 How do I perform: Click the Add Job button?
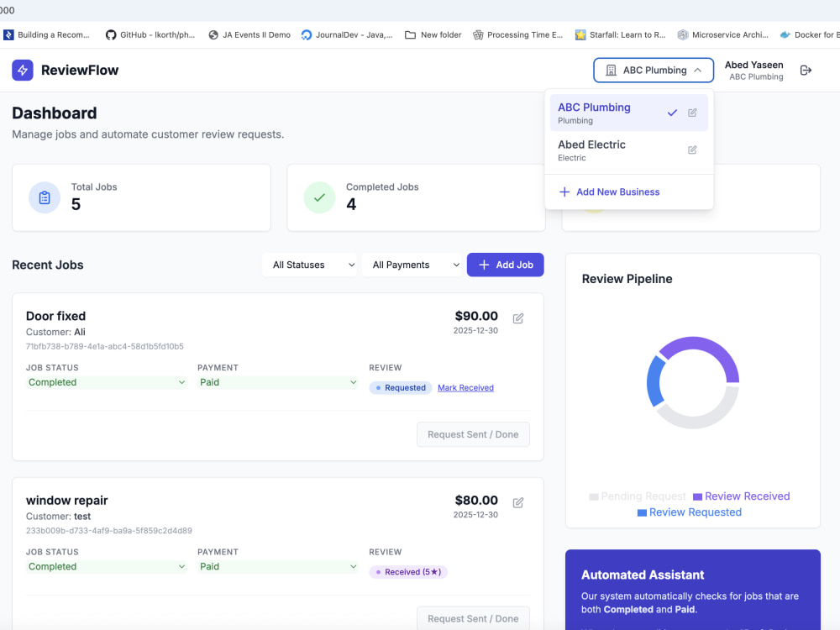point(505,265)
